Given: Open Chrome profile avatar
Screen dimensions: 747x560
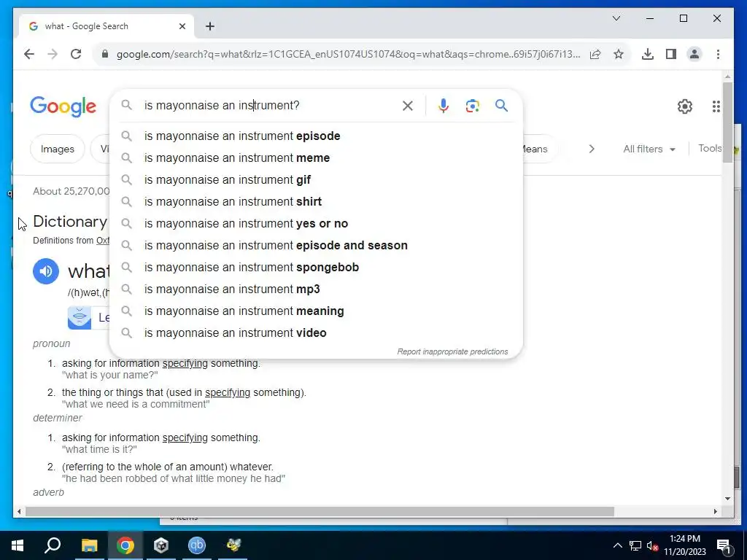Looking at the screenshot, I should coord(694,54).
